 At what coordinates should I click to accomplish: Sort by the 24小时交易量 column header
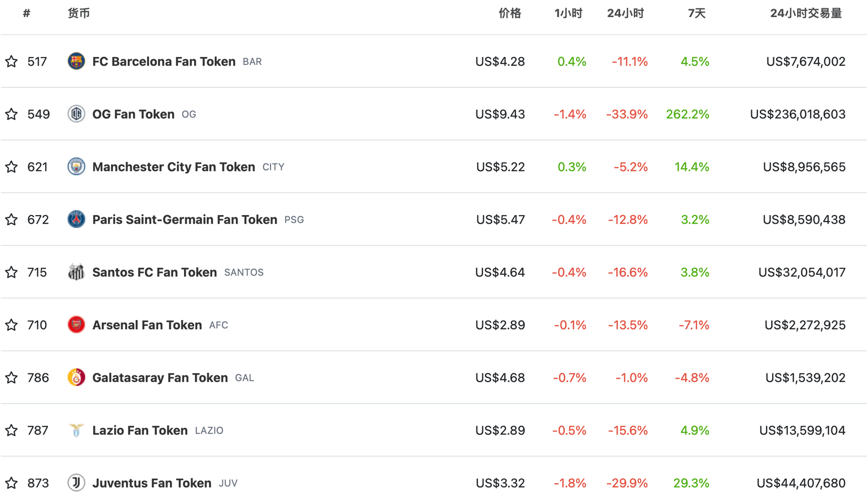pos(805,14)
